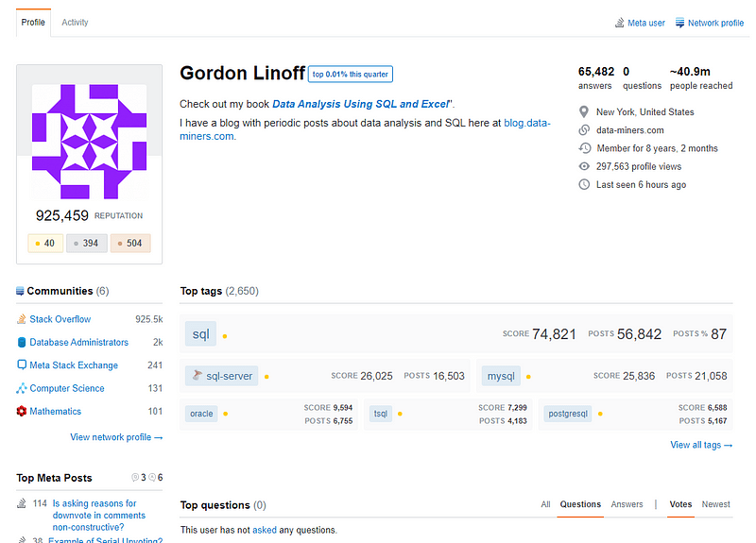Click the Communities stack icon
756x543 pixels.
(x=20, y=291)
